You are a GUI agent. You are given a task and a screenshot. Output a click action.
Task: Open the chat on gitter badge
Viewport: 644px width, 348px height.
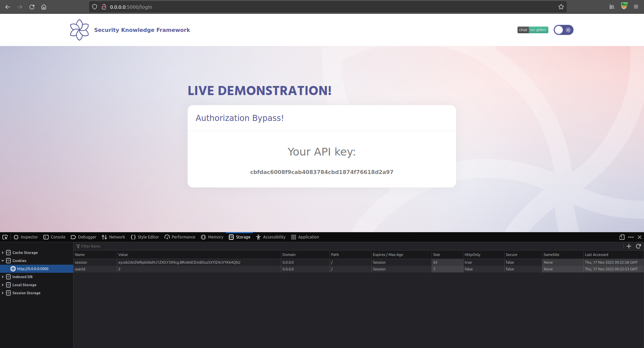click(533, 30)
